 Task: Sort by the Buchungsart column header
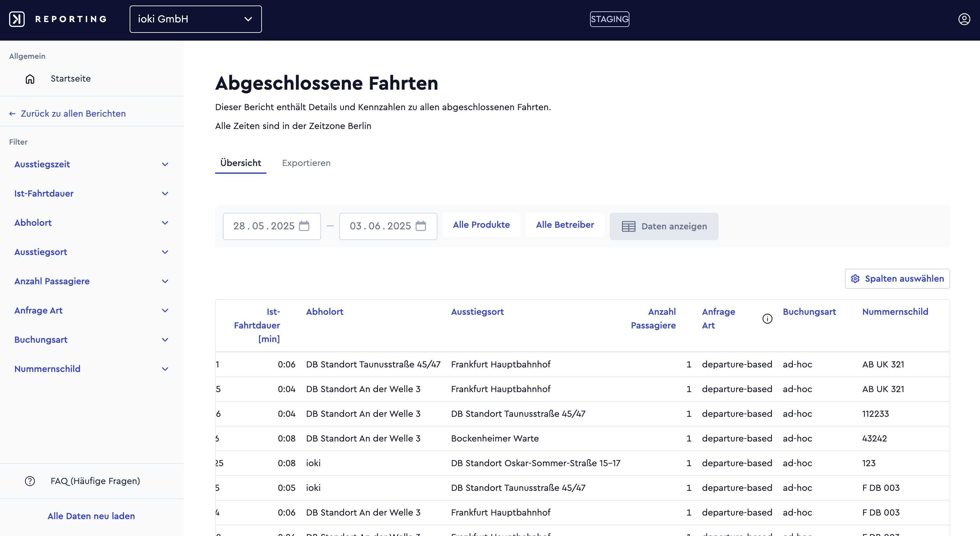pyautogui.click(x=809, y=312)
